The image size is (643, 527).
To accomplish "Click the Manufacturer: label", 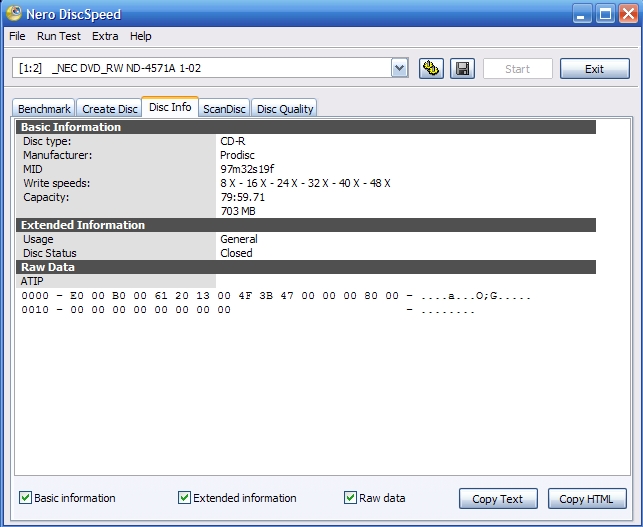I will (x=57, y=155).
